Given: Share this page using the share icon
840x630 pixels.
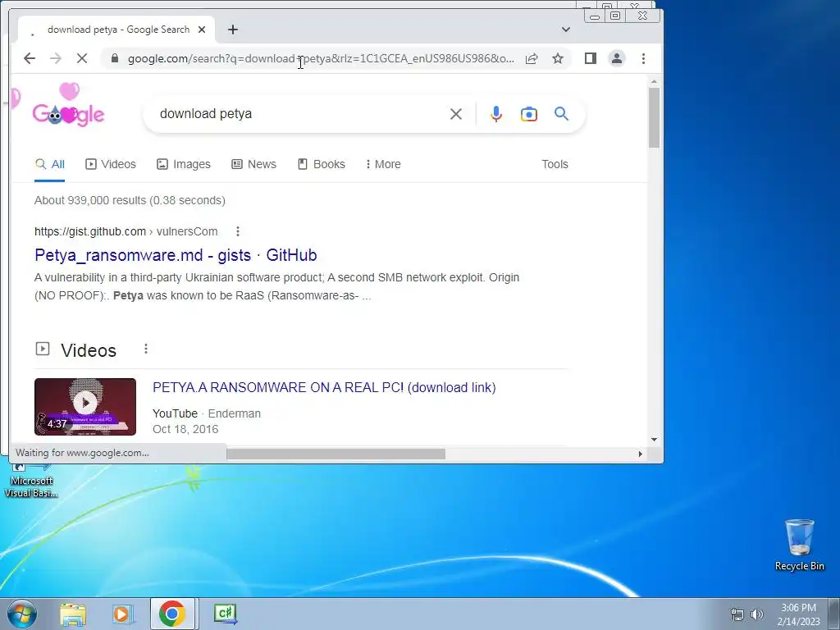Looking at the screenshot, I should 532,58.
